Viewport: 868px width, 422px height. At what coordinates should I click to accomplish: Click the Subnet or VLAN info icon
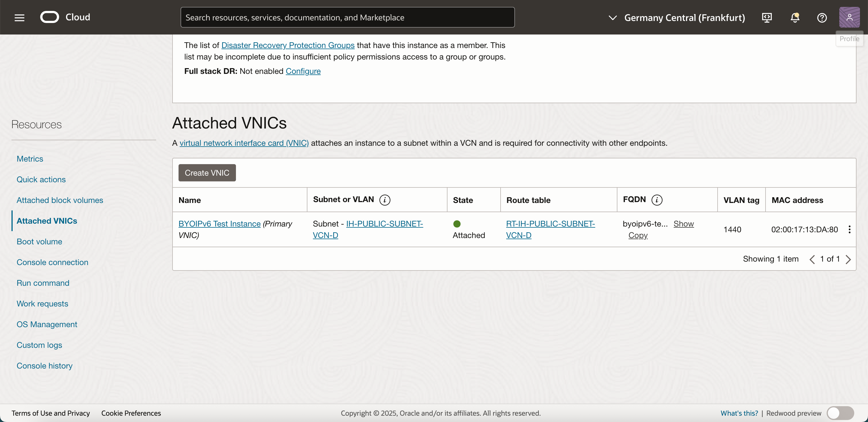[384, 200]
